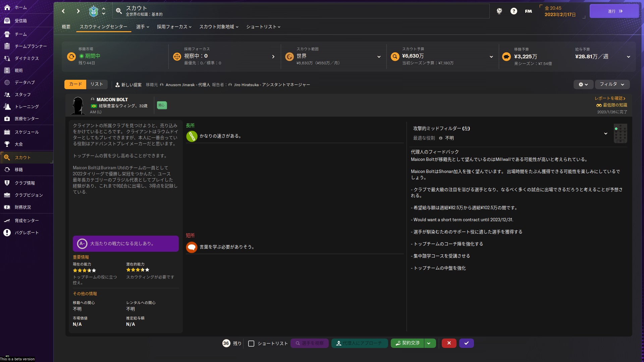Viewport: 644px width, 362px height.
Task: Confirm with the purple checkmark button
Action: coord(467,343)
